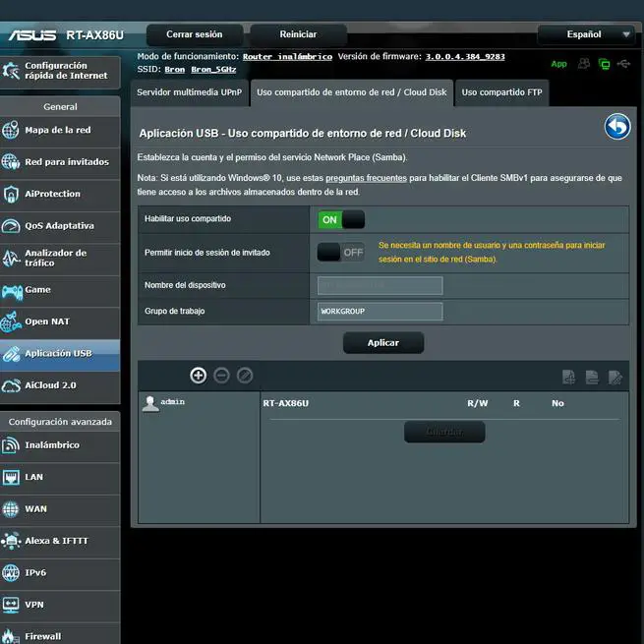Open the Game section
644x644 pixels.
60,290
